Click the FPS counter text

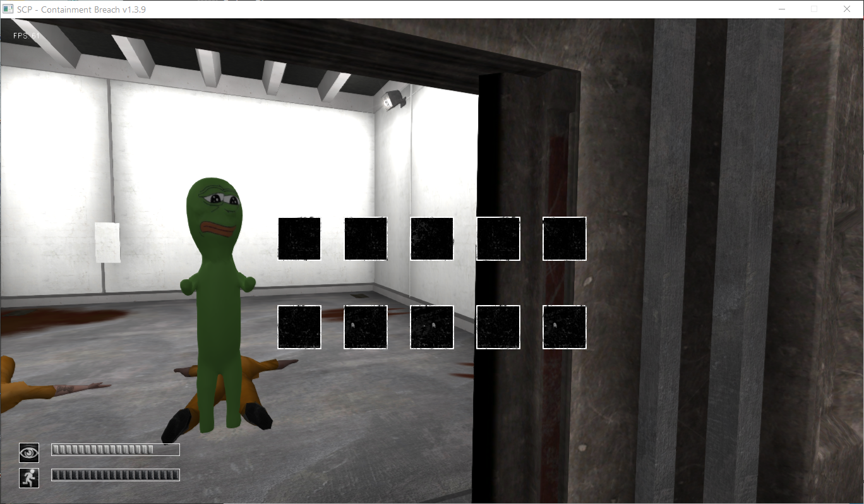27,36
